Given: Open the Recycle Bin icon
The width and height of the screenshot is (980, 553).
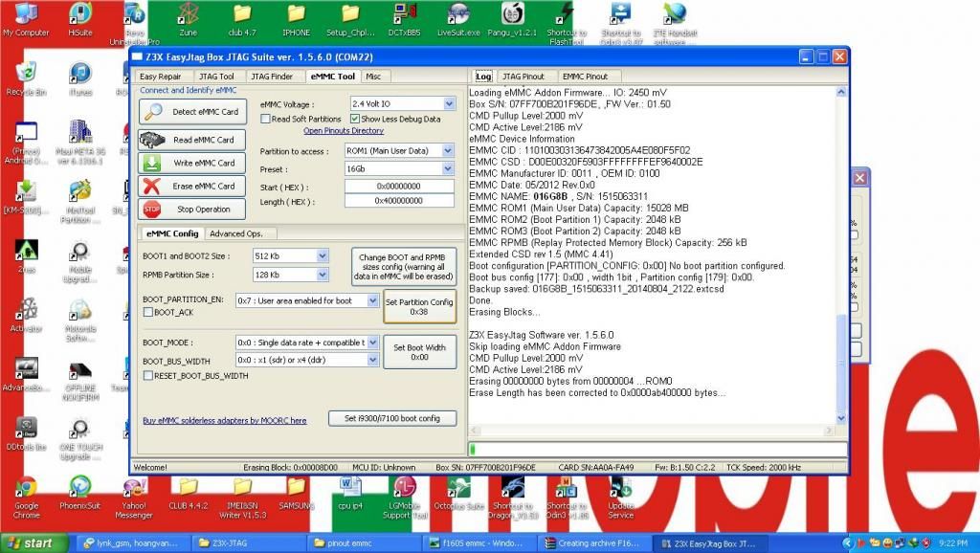Looking at the screenshot, I should click(26, 79).
